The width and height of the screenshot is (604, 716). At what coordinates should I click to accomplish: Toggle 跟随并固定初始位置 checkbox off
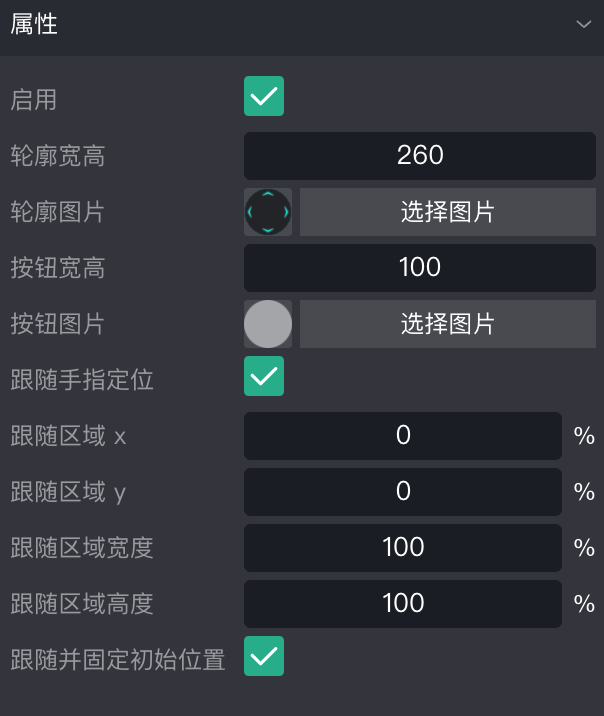pos(264,657)
